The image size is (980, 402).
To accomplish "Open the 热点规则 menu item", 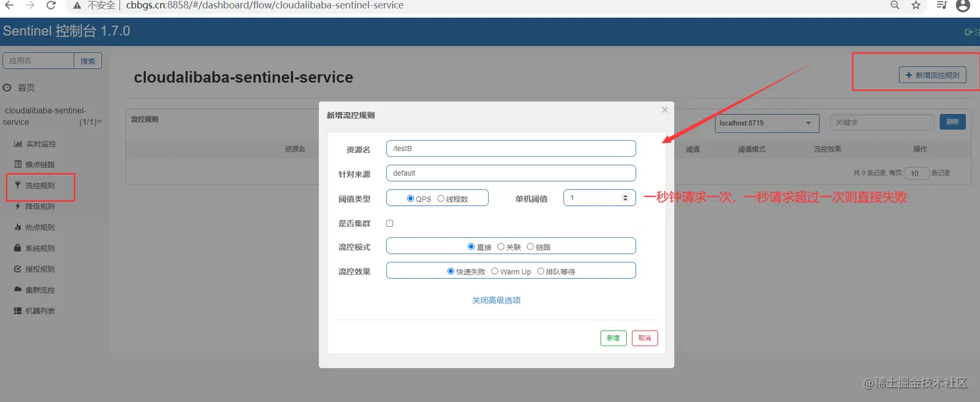I will coord(40,228).
